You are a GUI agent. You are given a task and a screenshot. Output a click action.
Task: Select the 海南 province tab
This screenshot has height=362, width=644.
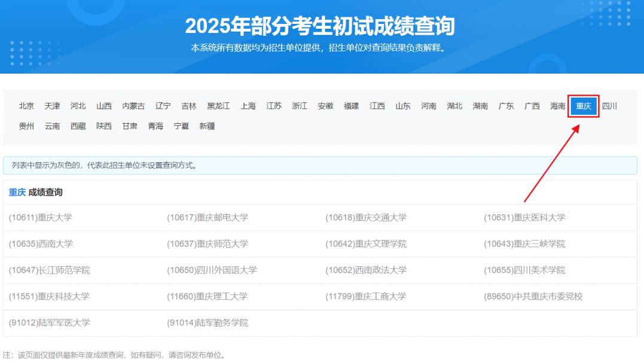coord(558,106)
